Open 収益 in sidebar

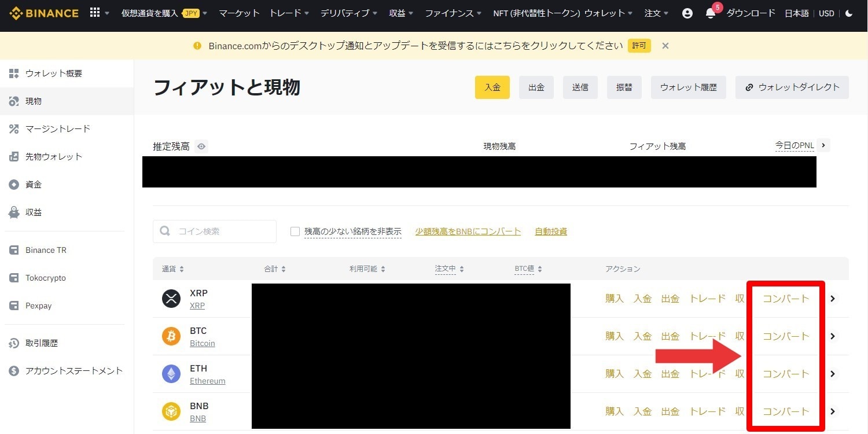click(67, 212)
